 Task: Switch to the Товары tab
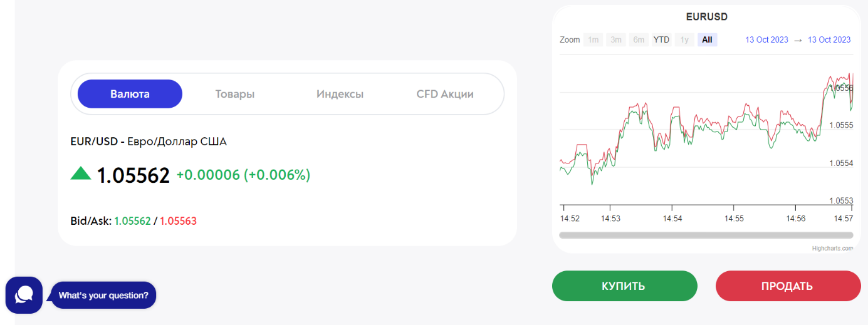[235, 94]
